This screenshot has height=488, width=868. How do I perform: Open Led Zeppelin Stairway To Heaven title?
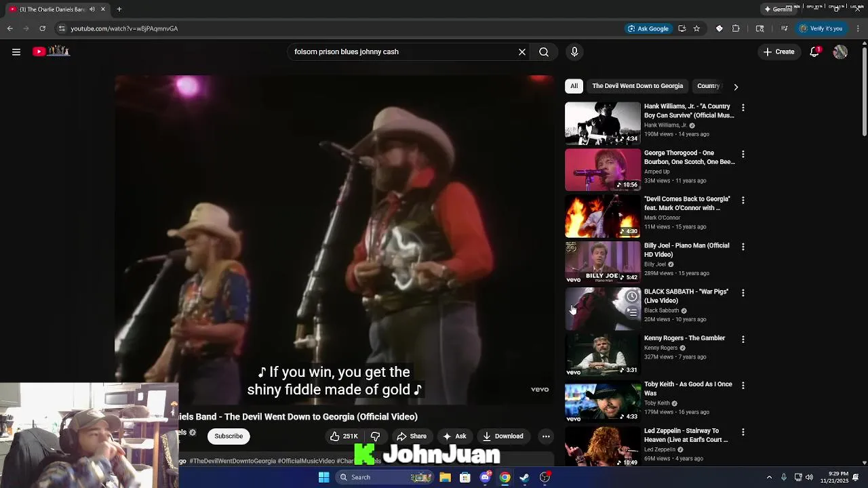click(x=686, y=435)
